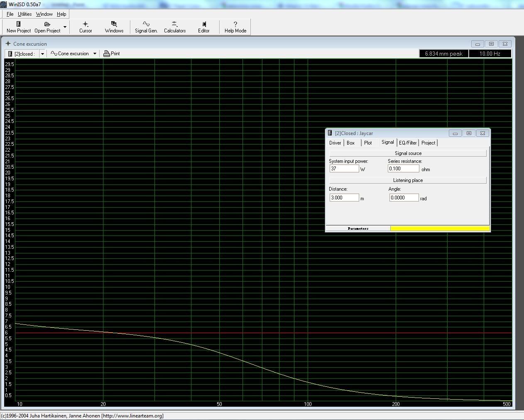This screenshot has height=420, width=524.
Task: Switch to the Plot tab
Action: click(x=368, y=143)
